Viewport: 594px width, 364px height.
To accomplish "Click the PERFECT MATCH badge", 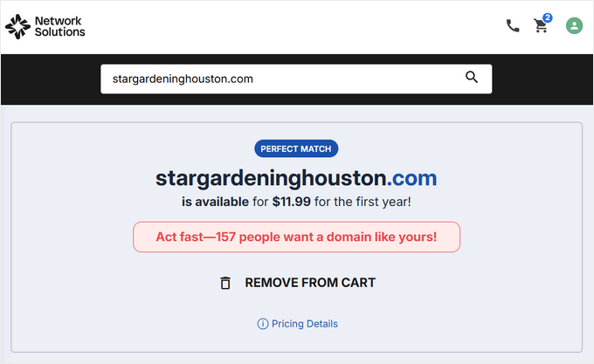I will pyautogui.click(x=296, y=148).
